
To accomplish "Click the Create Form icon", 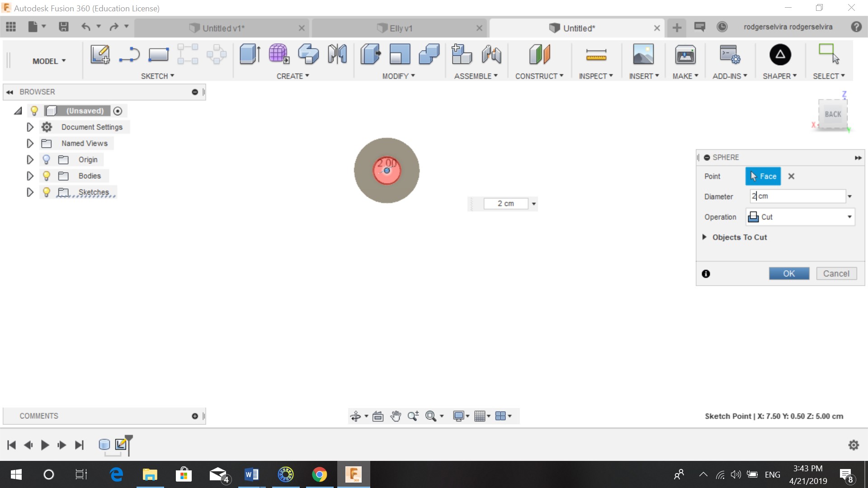I will pos(278,54).
